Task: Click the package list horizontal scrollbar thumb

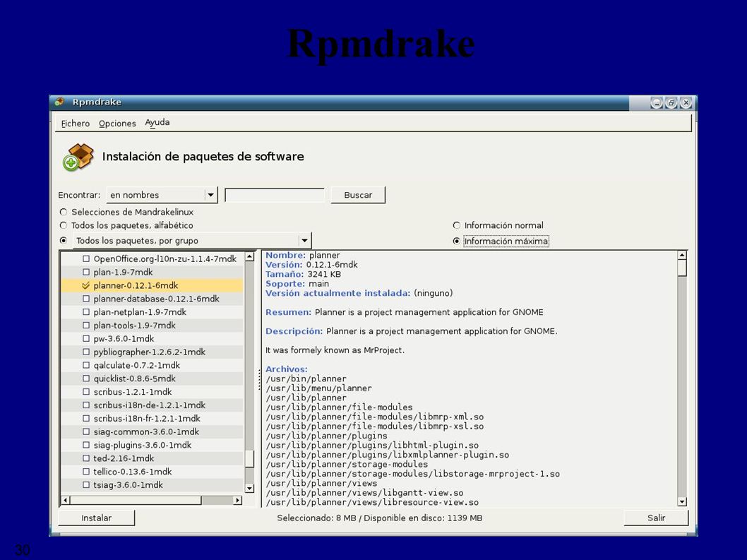Action: tap(136, 501)
